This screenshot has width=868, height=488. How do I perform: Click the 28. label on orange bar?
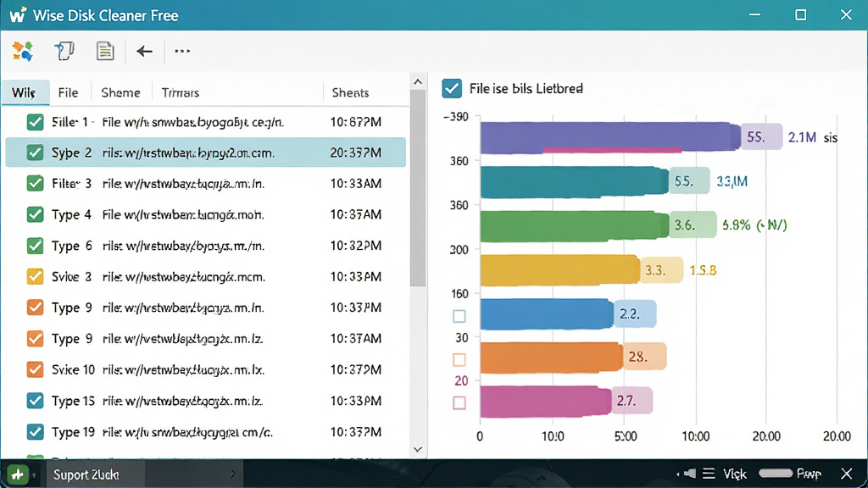coord(644,357)
